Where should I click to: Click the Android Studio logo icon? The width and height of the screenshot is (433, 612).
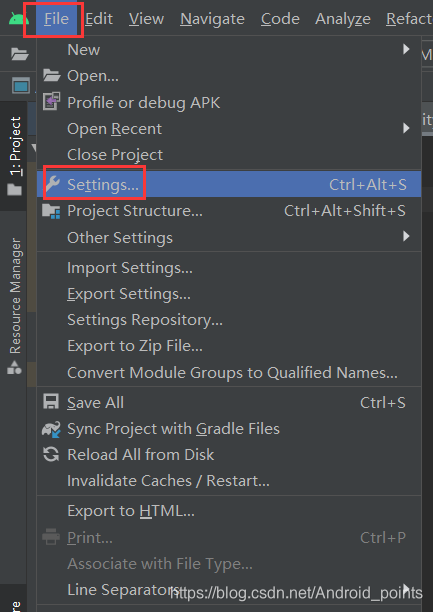(x=18, y=19)
